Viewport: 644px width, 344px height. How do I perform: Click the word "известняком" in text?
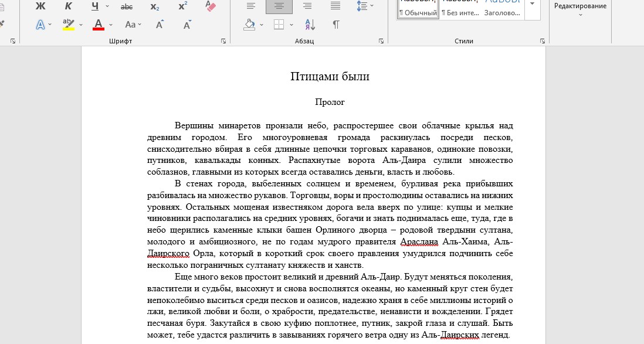point(297,207)
